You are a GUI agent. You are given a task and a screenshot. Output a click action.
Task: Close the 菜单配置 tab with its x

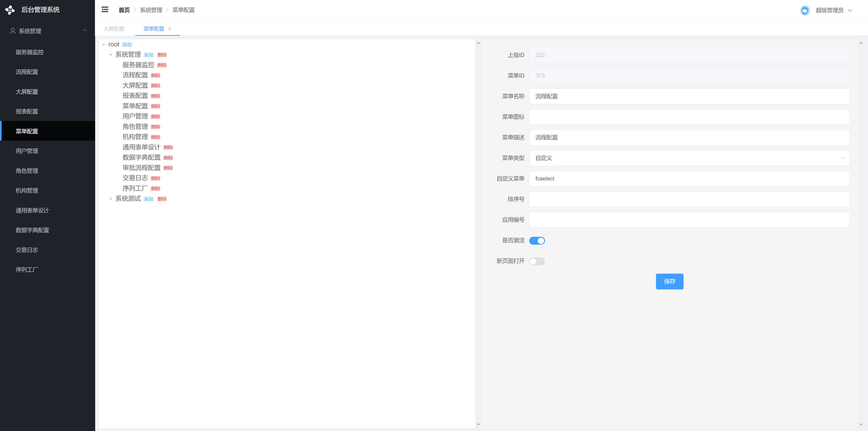tap(170, 29)
